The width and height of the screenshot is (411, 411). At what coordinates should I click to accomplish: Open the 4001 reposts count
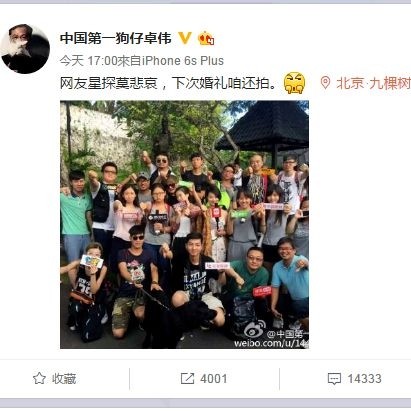pos(214,379)
